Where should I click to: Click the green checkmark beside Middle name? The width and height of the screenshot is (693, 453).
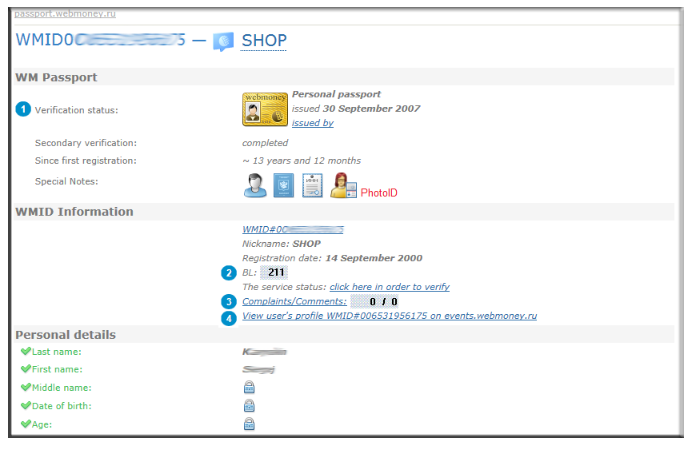26,387
